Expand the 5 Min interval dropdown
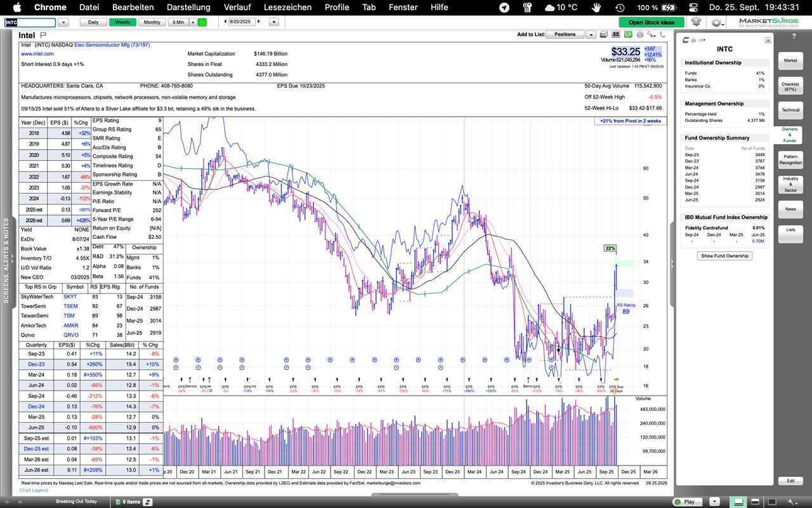 pyautogui.click(x=193, y=22)
